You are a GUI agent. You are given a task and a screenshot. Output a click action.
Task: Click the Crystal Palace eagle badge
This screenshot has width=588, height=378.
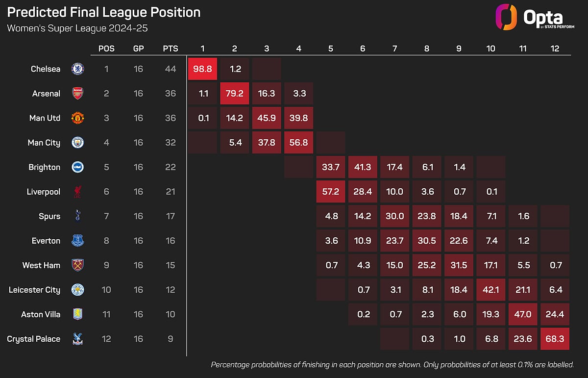pyautogui.click(x=77, y=339)
